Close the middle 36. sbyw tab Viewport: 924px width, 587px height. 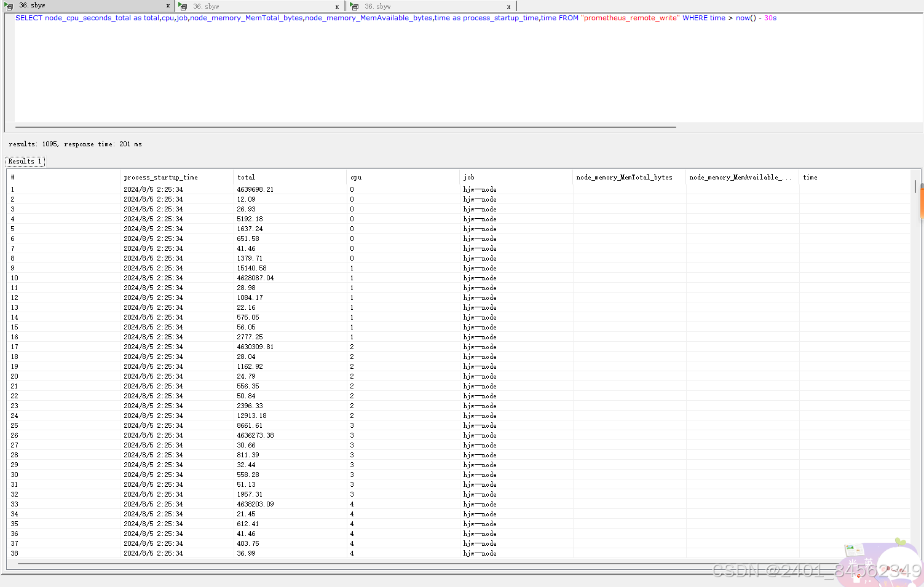(337, 6)
